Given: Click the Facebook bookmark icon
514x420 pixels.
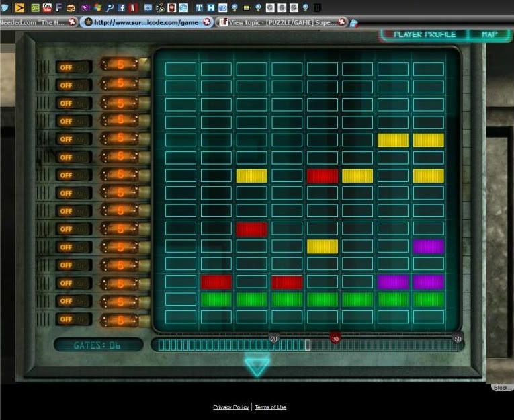Looking at the screenshot, I should click(x=120, y=8).
